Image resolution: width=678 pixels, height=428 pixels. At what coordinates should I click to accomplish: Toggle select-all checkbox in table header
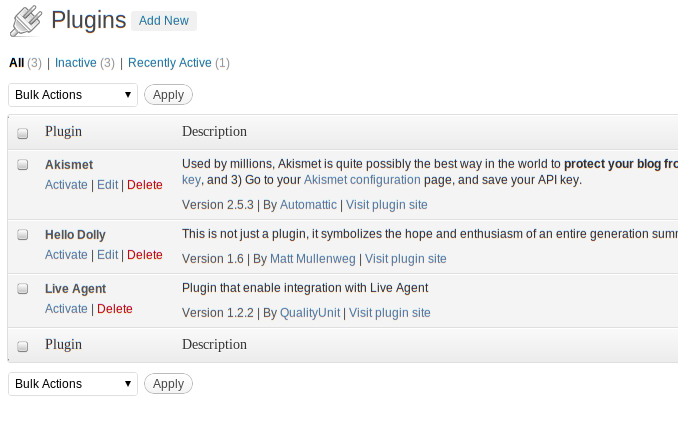(x=22, y=133)
